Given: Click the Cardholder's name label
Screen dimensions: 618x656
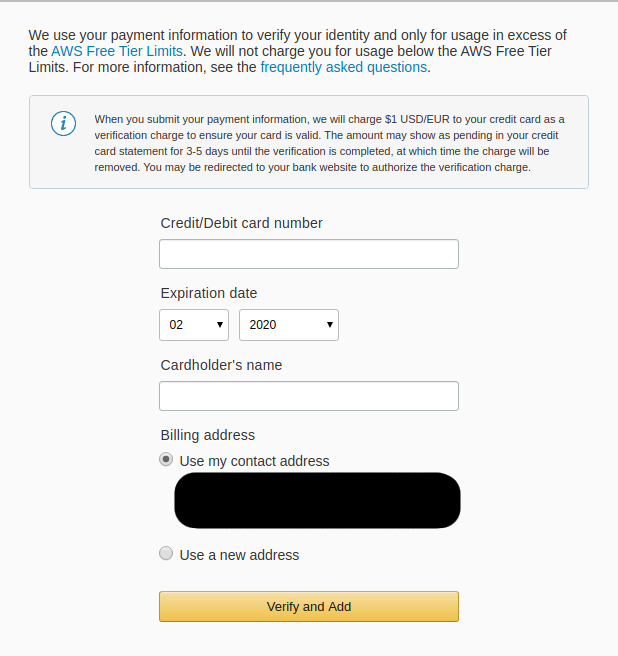Looking at the screenshot, I should [x=221, y=365].
